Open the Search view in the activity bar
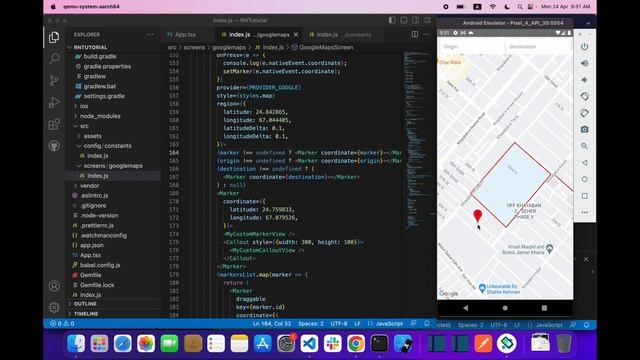The image size is (640, 360). 54,58
